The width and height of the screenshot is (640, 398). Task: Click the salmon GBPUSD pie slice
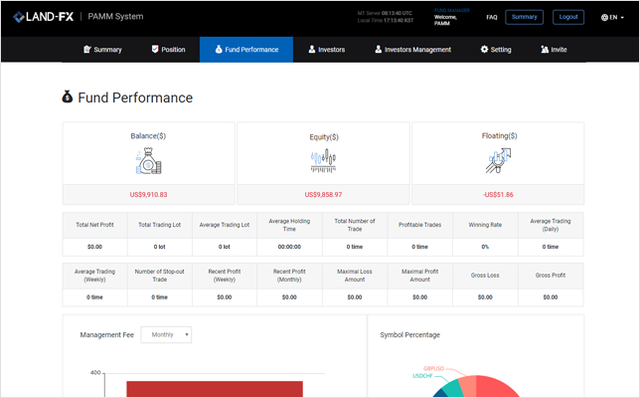tap(468, 385)
